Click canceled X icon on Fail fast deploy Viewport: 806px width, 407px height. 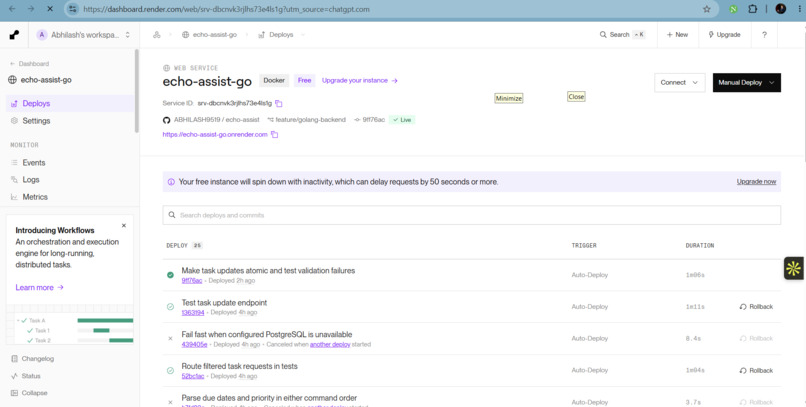(x=170, y=339)
